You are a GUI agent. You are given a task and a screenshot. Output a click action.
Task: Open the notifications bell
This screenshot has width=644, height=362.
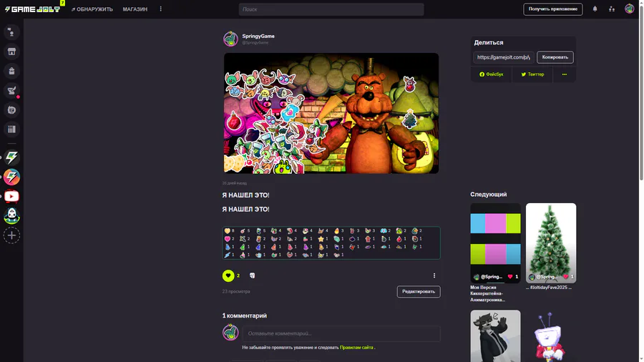tap(595, 9)
